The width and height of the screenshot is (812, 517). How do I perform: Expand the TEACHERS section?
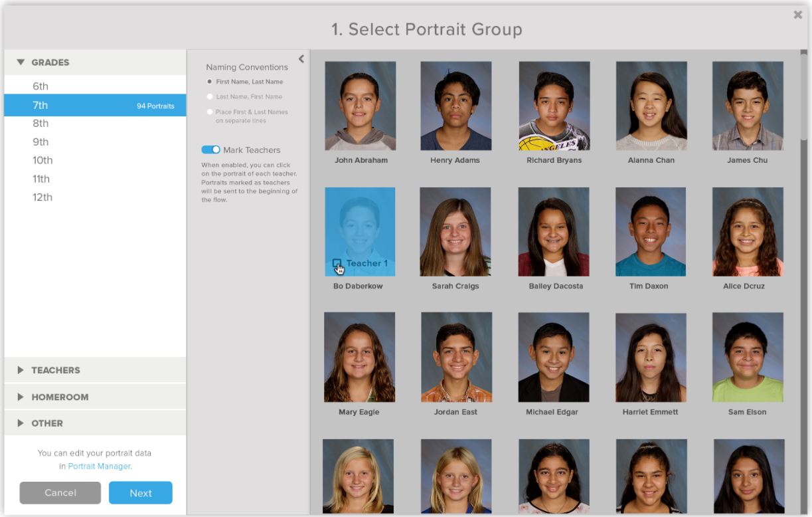coord(95,370)
